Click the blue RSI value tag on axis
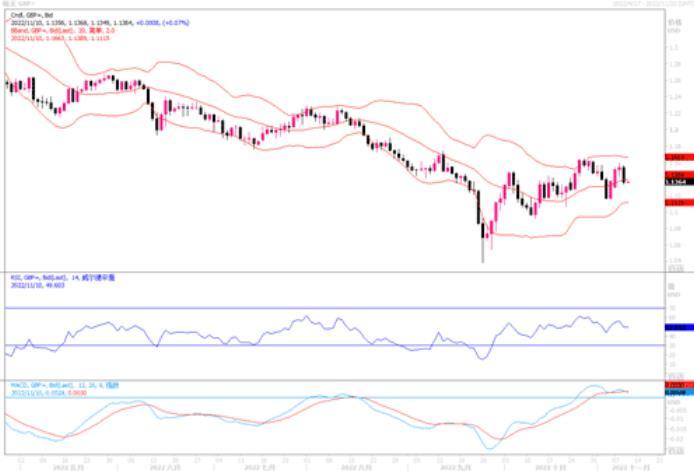This screenshot has height=471, width=694. [x=674, y=327]
